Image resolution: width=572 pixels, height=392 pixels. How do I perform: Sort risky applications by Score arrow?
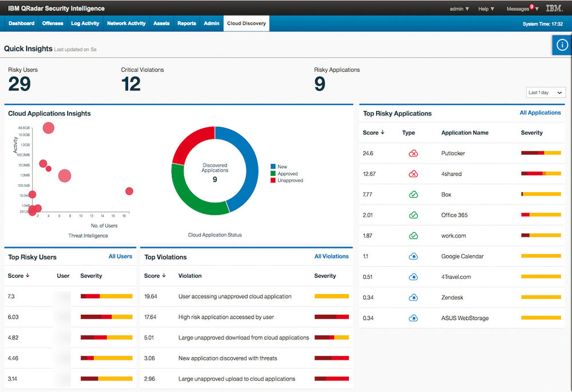click(x=382, y=133)
